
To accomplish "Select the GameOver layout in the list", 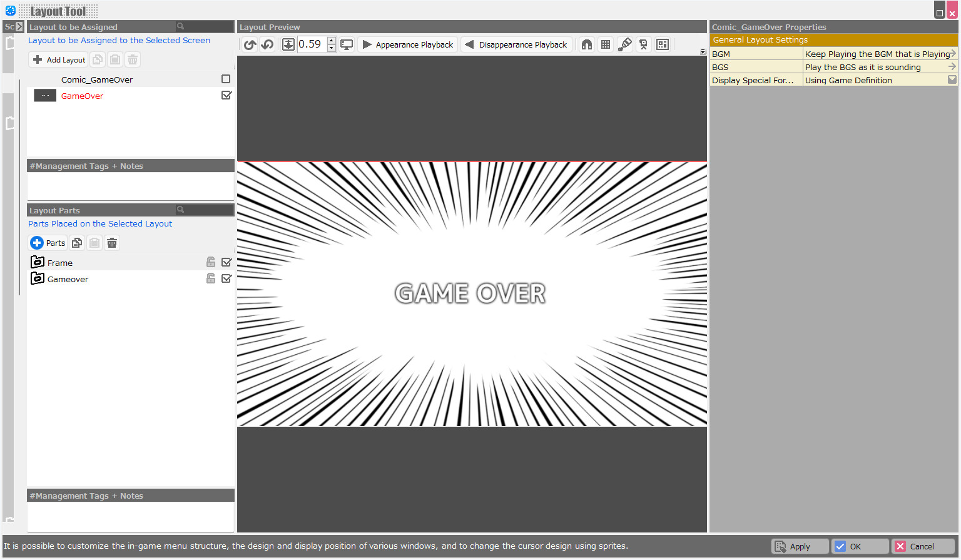I will 82,95.
